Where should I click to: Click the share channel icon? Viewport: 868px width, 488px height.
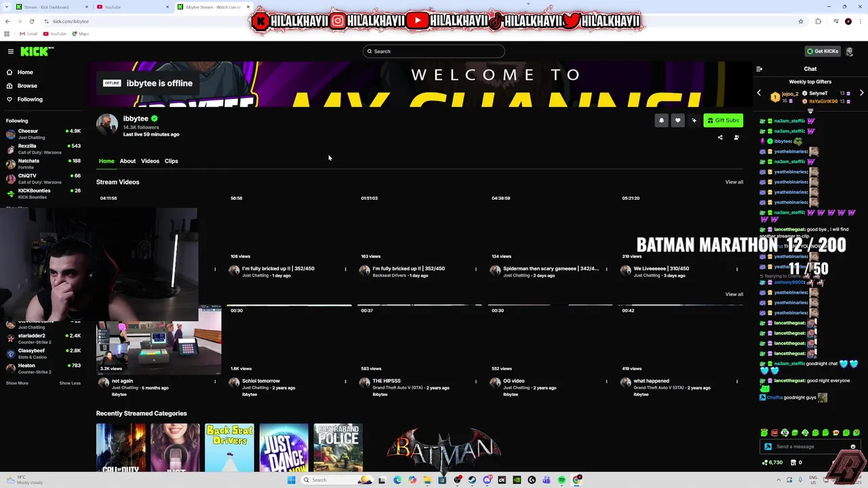[720, 138]
